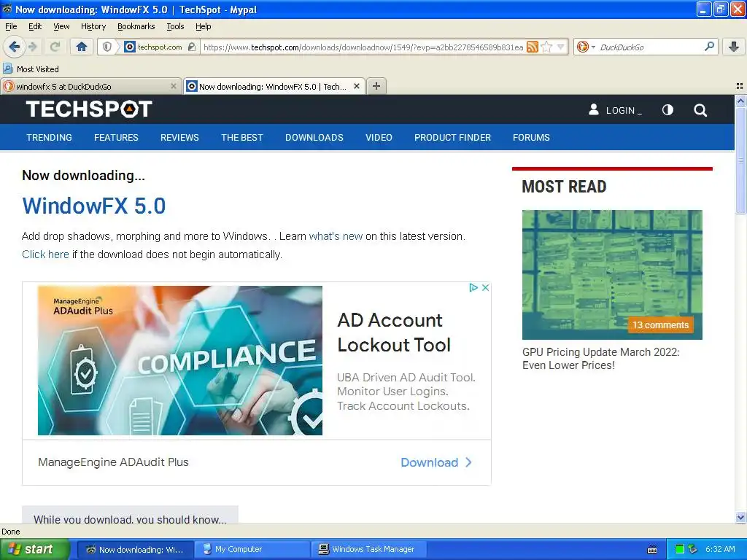The image size is (747, 560).
Task: Open the list all tabs grid icon
Action: [740, 86]
